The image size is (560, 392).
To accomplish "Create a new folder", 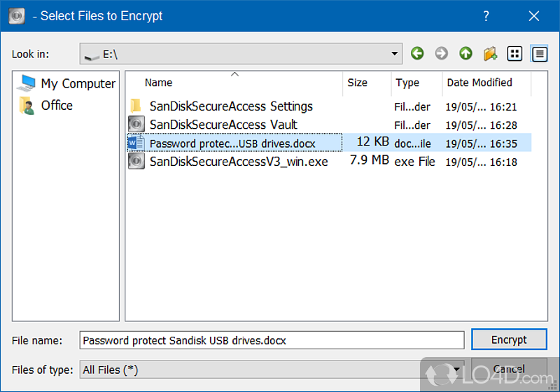I will click(x=490, y=53).
